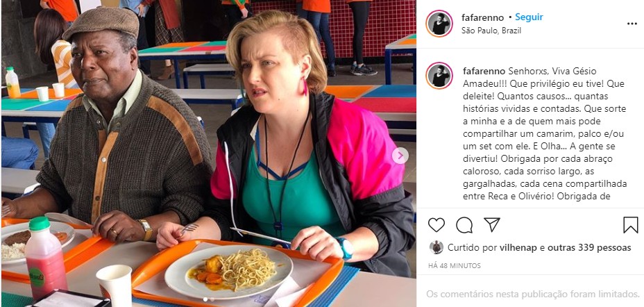View list of outras 339 pessoas likes
The height and width of the screenshot is (307, 644).
[587, 248]
